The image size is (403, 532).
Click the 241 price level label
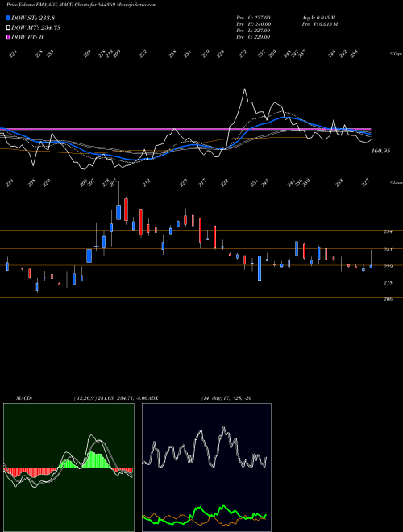coord(388,250)
